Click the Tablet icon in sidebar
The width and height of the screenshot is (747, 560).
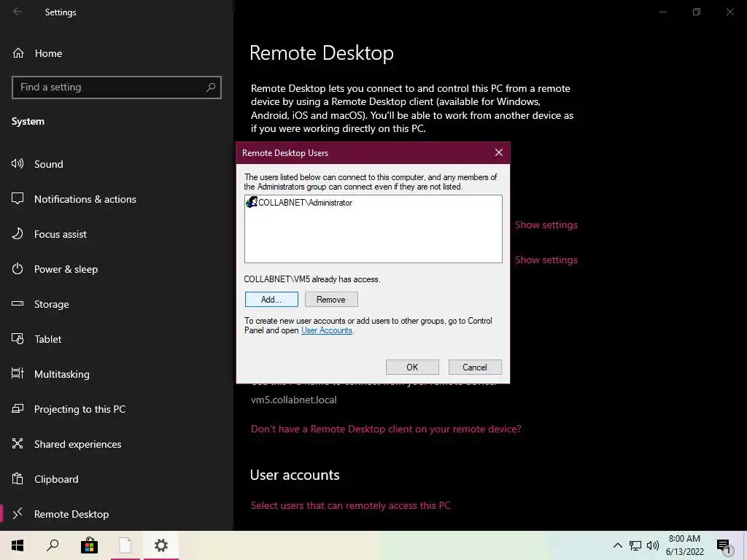point(18,338)
